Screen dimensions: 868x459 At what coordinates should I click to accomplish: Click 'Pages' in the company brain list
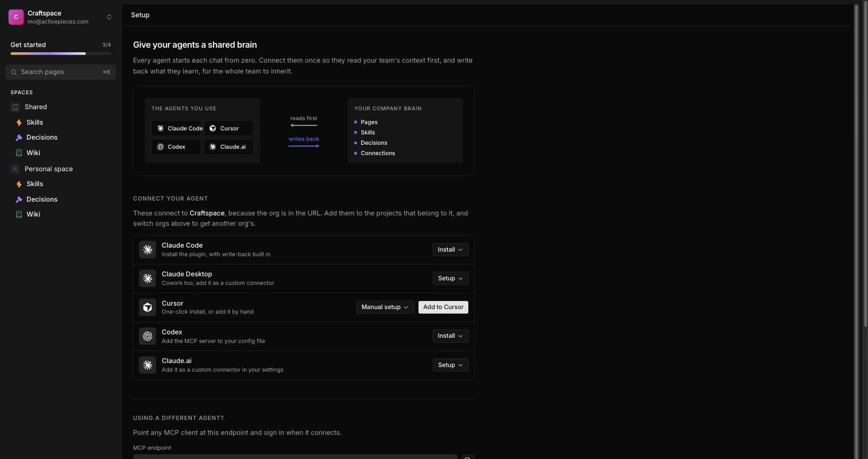click(369, 122)
